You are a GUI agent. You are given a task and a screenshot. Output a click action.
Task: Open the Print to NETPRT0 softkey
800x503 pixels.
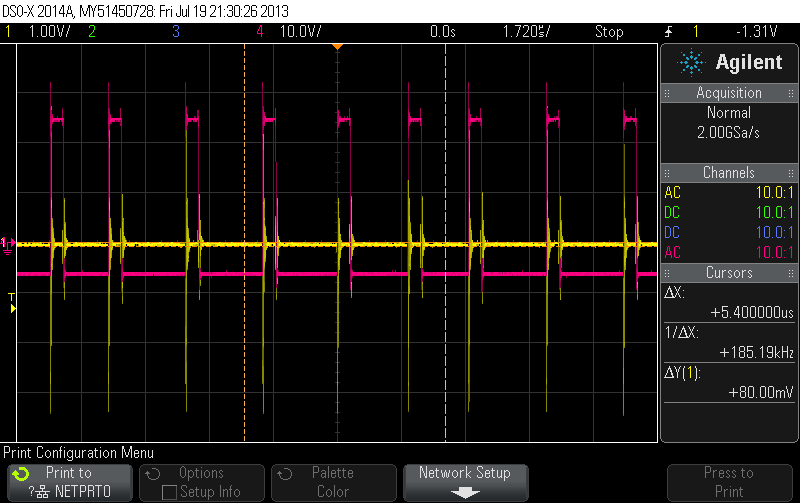(x=70, y=483)
